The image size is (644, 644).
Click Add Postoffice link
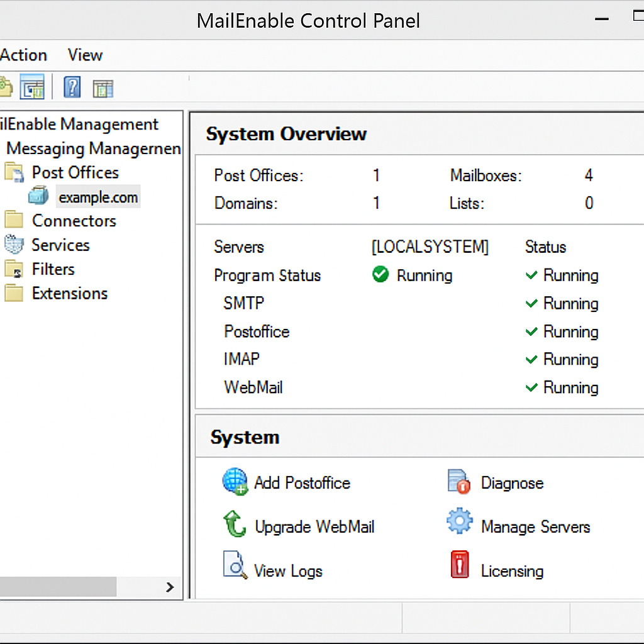point(303,483)
